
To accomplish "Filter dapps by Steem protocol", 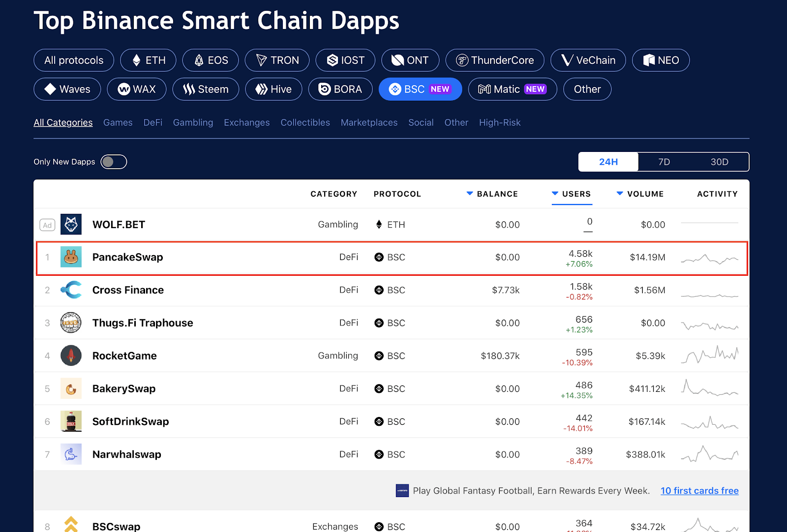I will pyautogui.click(x=206, y=89).
